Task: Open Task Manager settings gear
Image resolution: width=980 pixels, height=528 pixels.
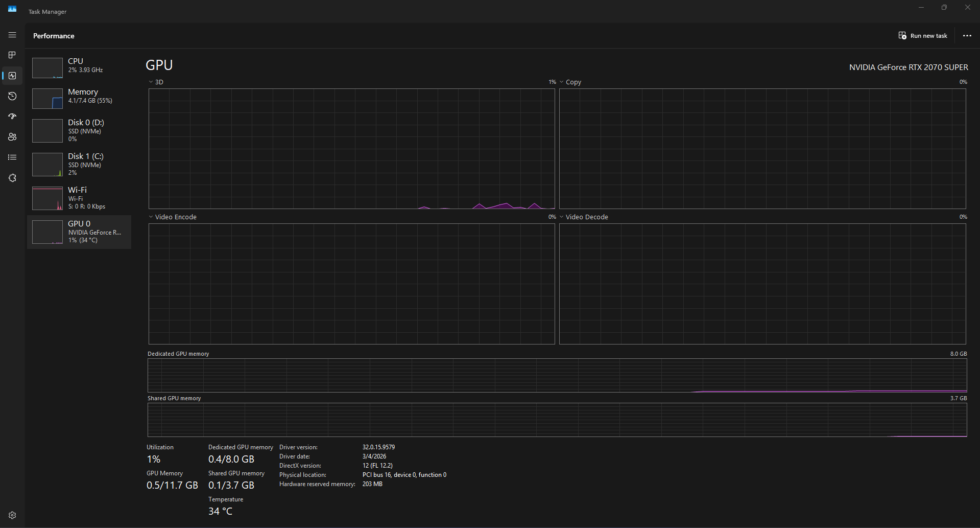Action: point(12,515)
